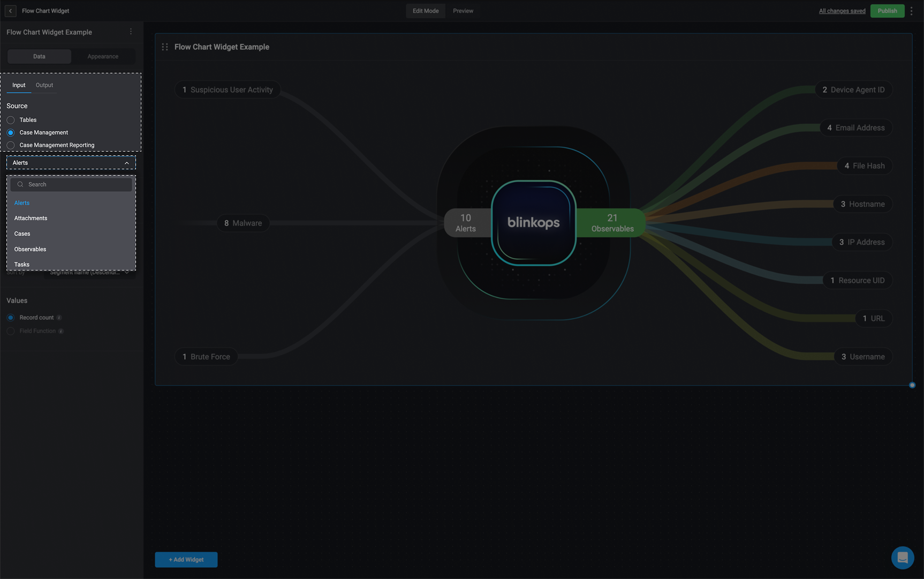This screenshot has width=924, height=579.
Task: Click the Resource UID node
Action: tap(858, 280)
